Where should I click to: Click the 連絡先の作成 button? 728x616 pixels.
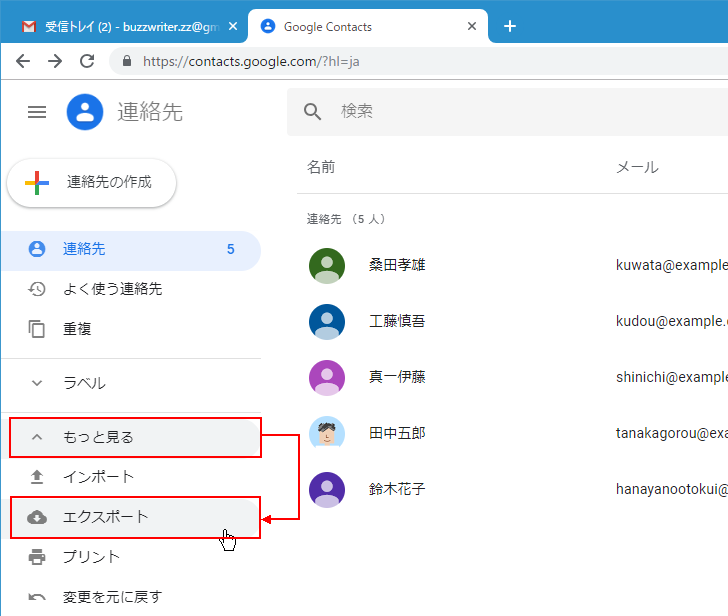pyautogui.click(x=91, y=182)
